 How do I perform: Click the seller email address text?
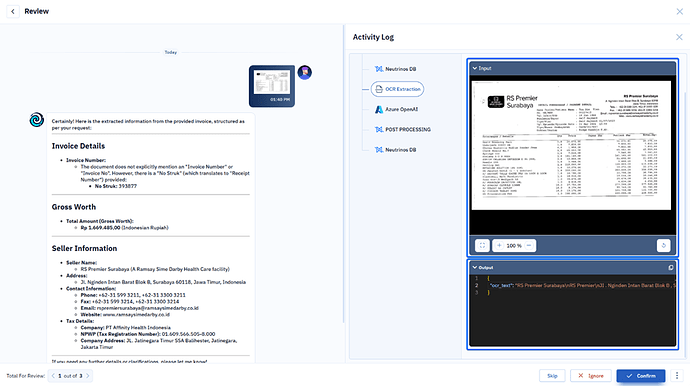click(147, 308)
